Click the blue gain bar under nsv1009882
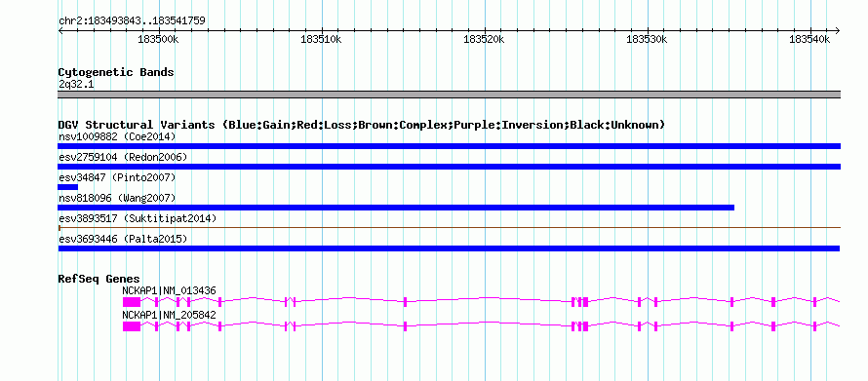 point(449,146)
